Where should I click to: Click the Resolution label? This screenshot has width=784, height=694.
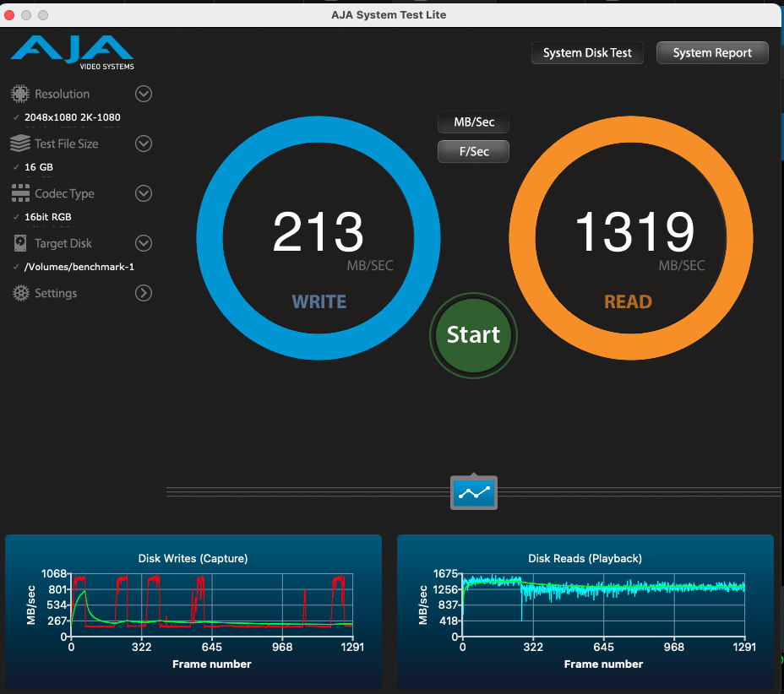(x=62, y=94)
